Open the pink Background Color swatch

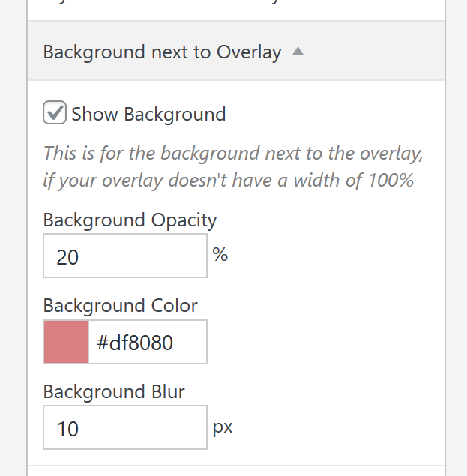[x=66, y=343]
